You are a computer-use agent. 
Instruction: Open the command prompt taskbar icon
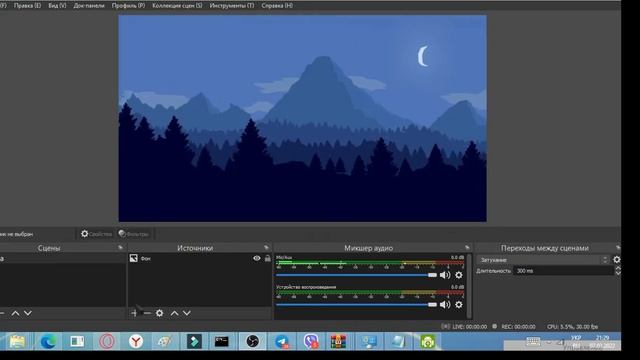tap(222, 341)
